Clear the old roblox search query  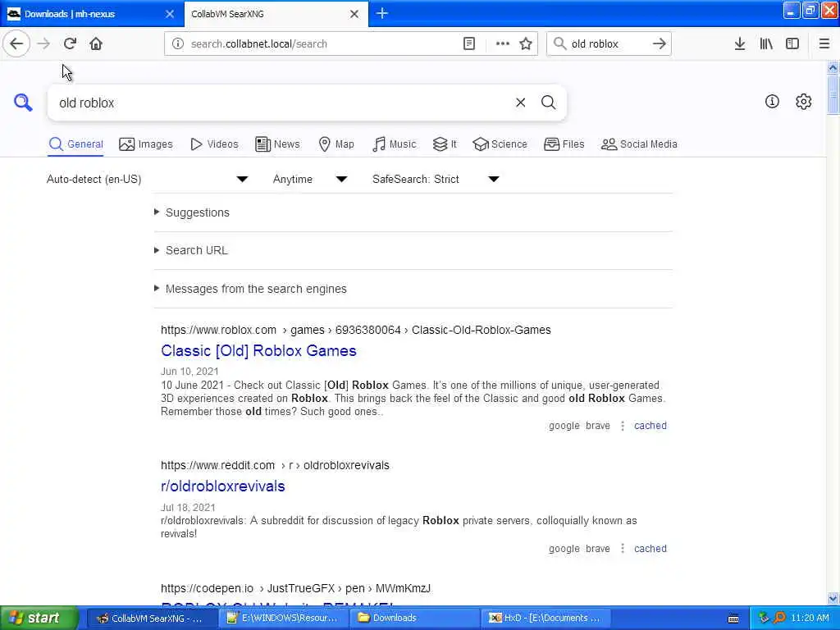[520, 103]
